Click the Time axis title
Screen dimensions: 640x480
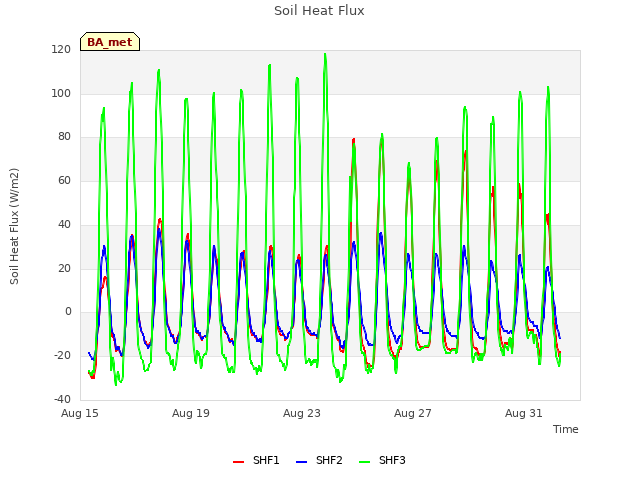pos(565,429)
